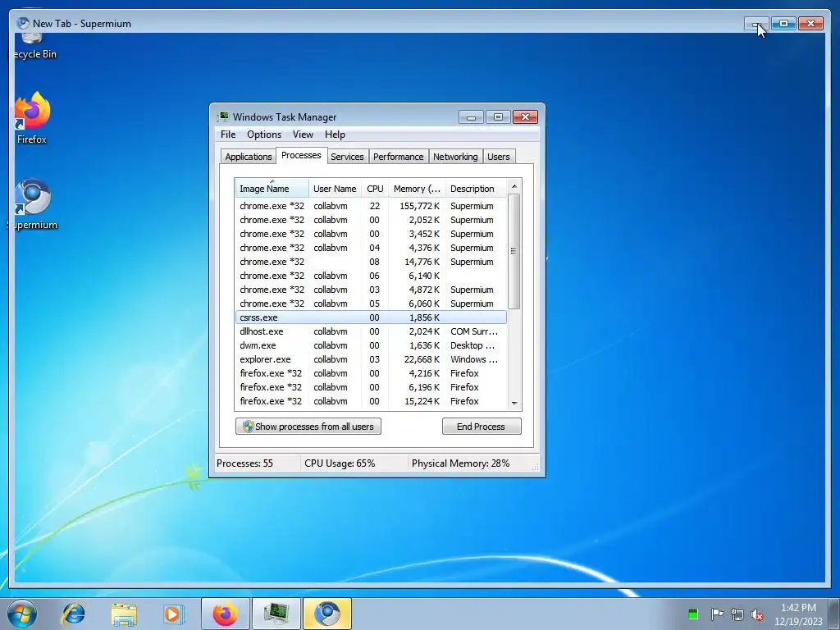
Task: Click the Task Manager title bar icon
Action: 223,116
